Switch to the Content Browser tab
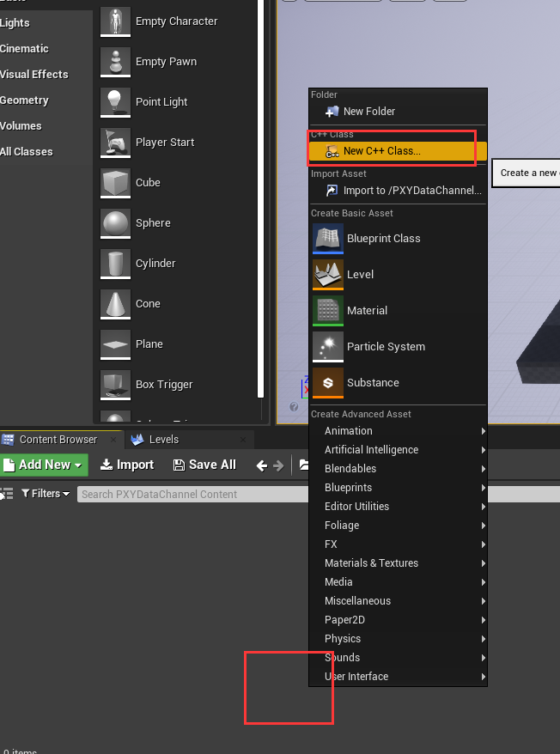560x754 pixels. (58, 440)
